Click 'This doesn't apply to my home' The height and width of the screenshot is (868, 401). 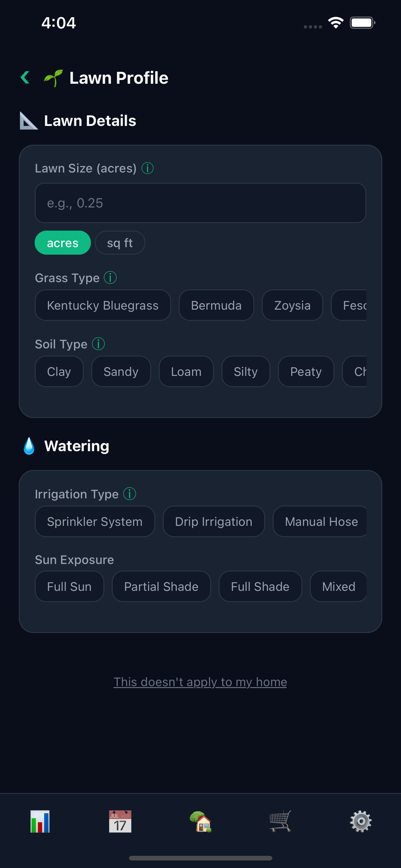pyautogui.click(x=200, y=682)
